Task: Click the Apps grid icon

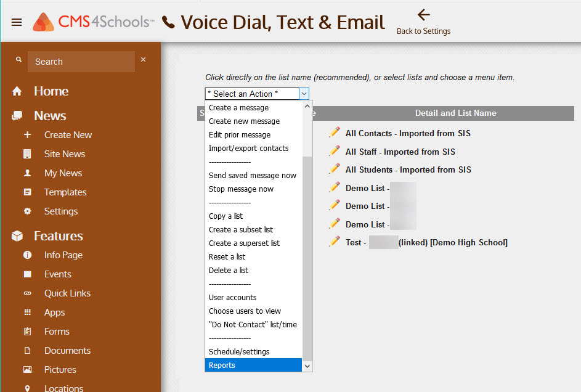Action: click(28, 312)
